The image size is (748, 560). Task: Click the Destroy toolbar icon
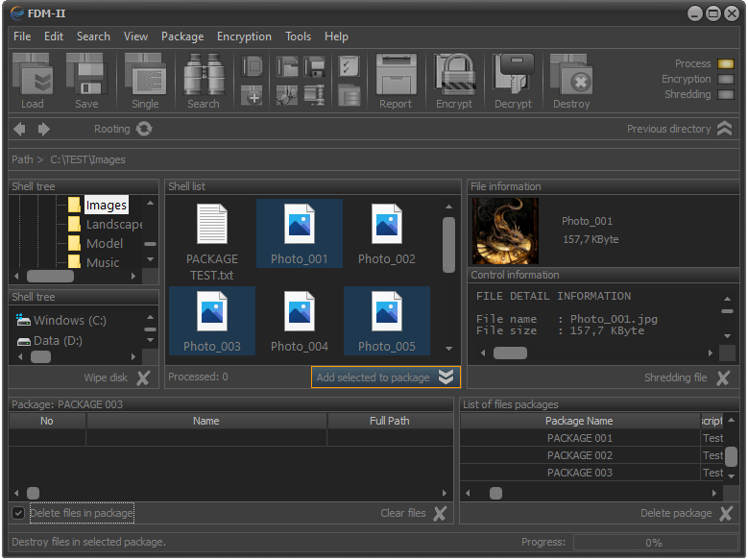(x=571, y=74)
